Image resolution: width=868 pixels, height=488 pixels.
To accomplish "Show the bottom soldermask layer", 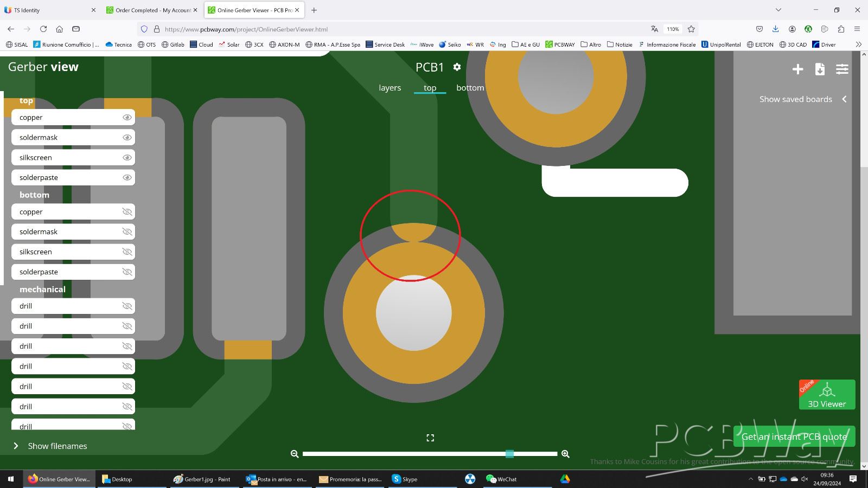I will coord(127,232).
